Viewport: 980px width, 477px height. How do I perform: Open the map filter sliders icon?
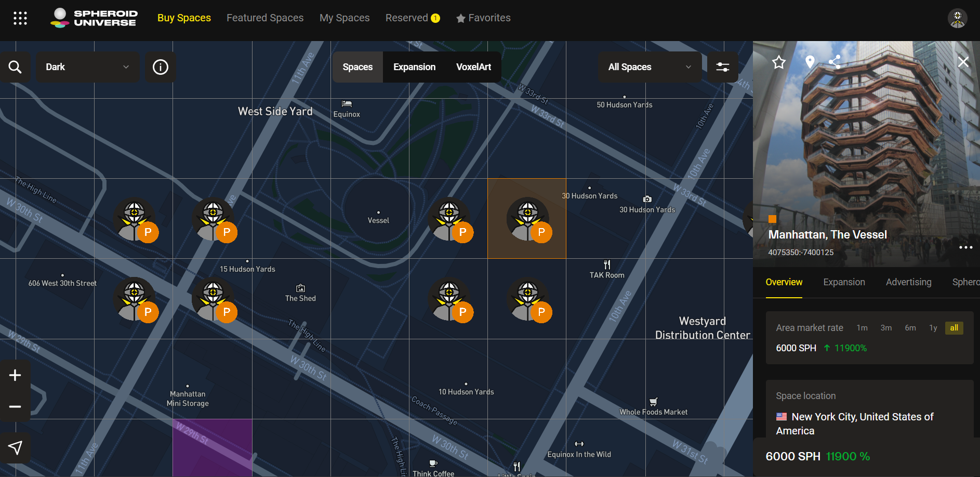pos(723,67)
